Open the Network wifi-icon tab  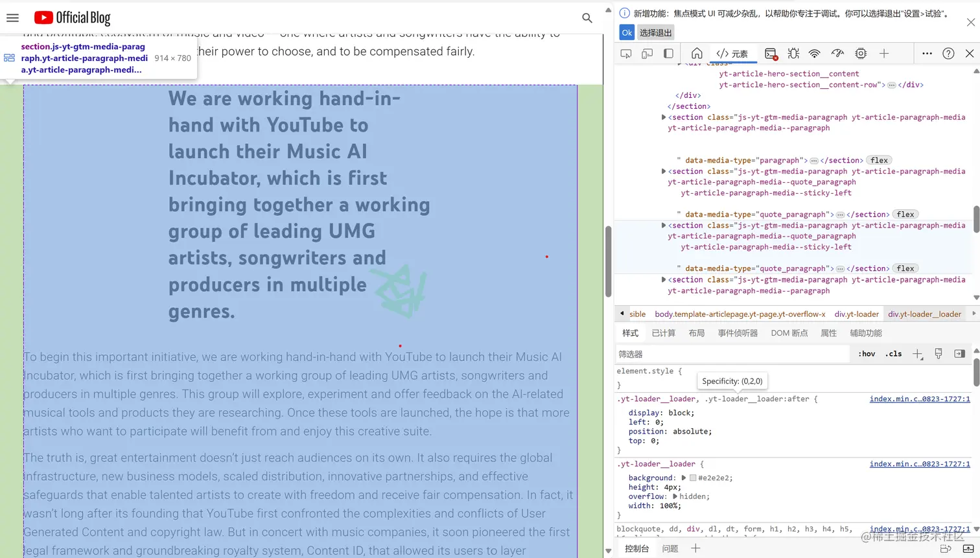[x=815, y=54]
